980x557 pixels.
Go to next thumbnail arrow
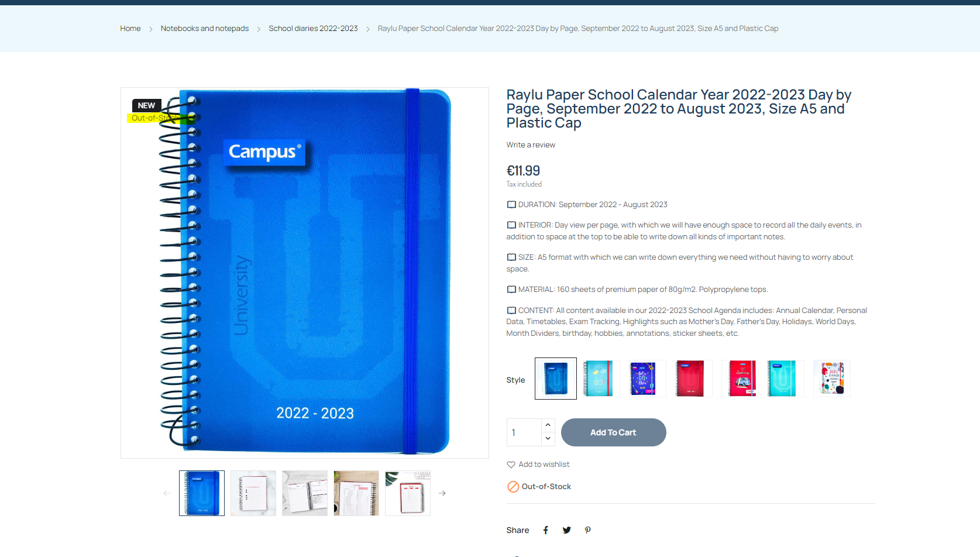(x=442, y=493)
